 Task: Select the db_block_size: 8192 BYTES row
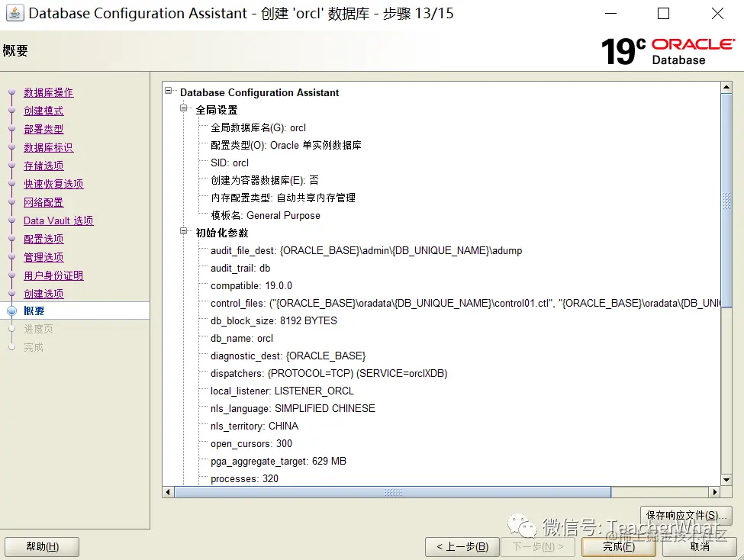(274, 320)
